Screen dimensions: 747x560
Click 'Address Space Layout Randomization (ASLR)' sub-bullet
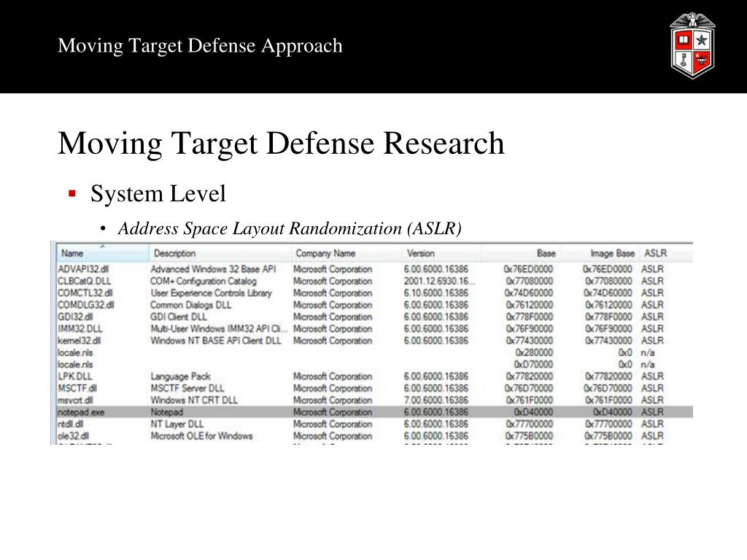[x=290, y=228]
